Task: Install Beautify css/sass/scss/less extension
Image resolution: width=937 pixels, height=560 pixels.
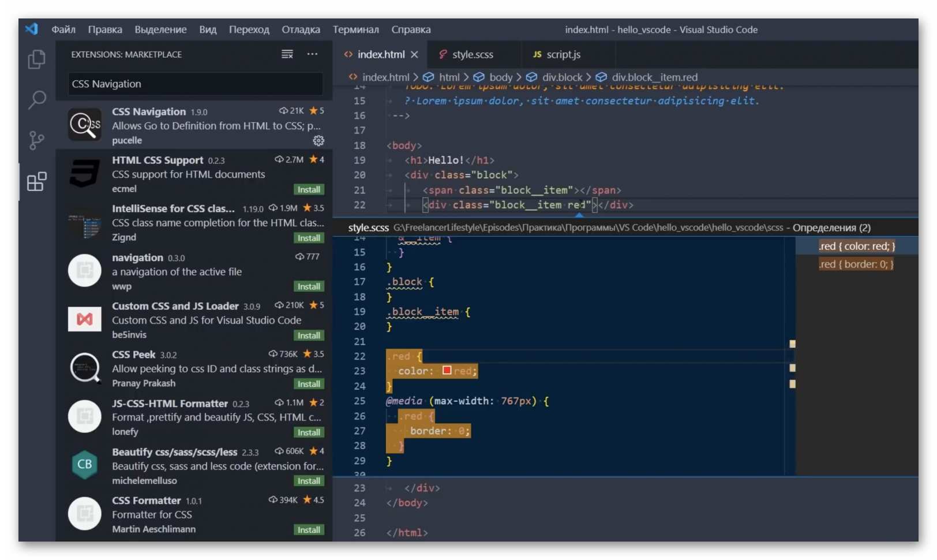Action: [x=309, y=480]
